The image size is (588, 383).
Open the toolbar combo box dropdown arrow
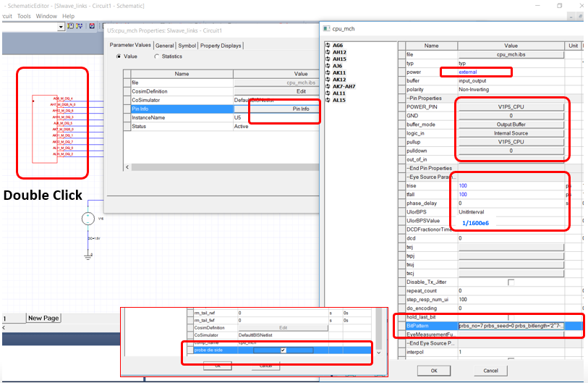coord(61,27)
